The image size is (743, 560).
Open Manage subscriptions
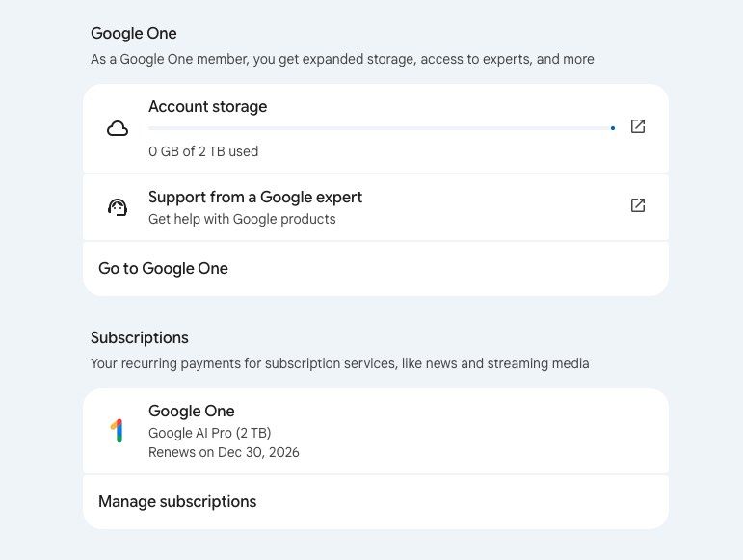[177, 501]
